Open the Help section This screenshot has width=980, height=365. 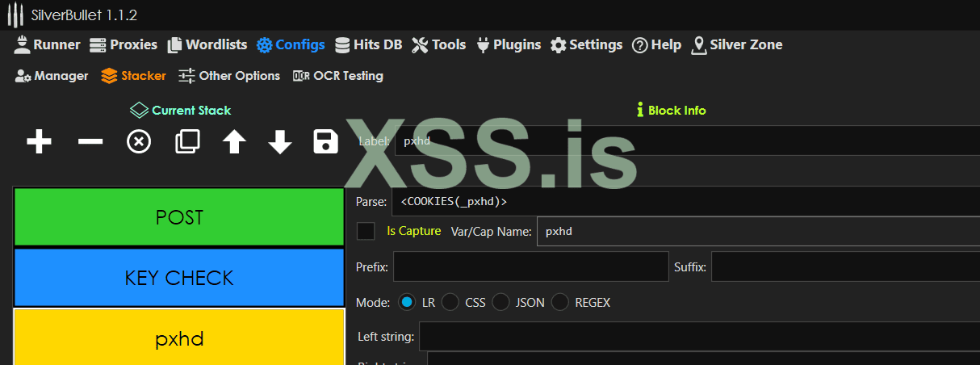656,44
